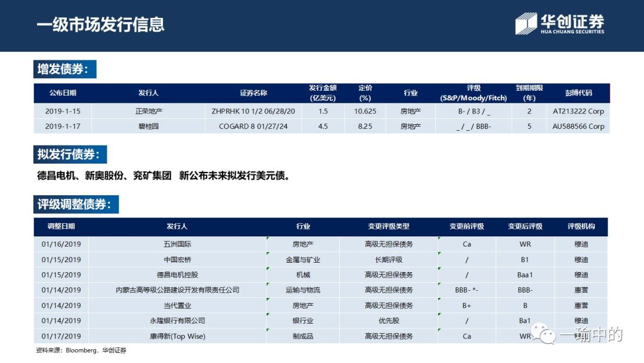The height and width of the screenshot is (363, 644).
Task: Click prior rating B+
Action: click(466, 306)
